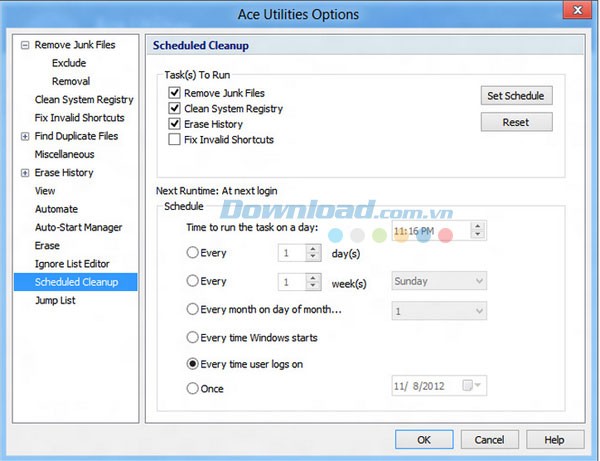The width and height of the screenshot is (600, 461).
Task: Enable the Fix Invalid Shortcuts checkbox
Action: click(175, 140)
